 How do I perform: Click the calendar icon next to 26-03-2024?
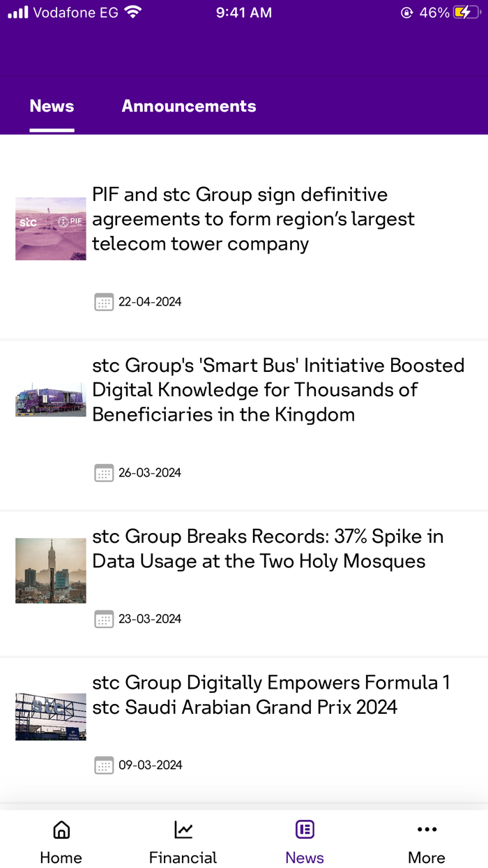tap(104, 472)
